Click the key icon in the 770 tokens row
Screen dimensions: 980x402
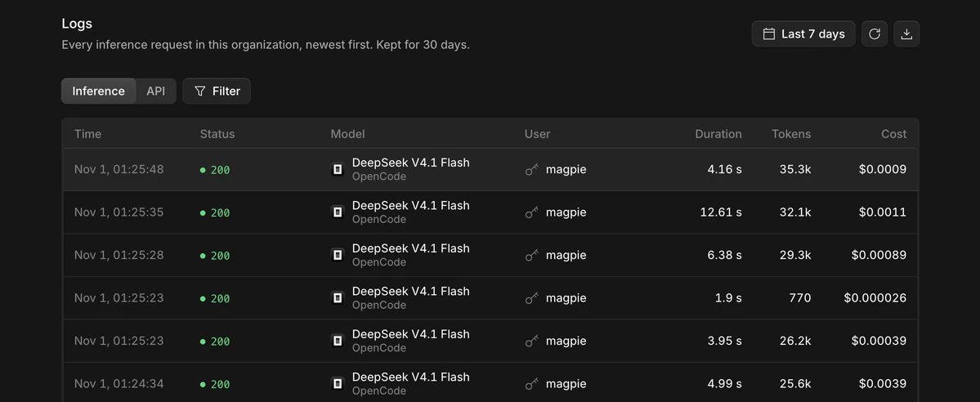(532, 298)
